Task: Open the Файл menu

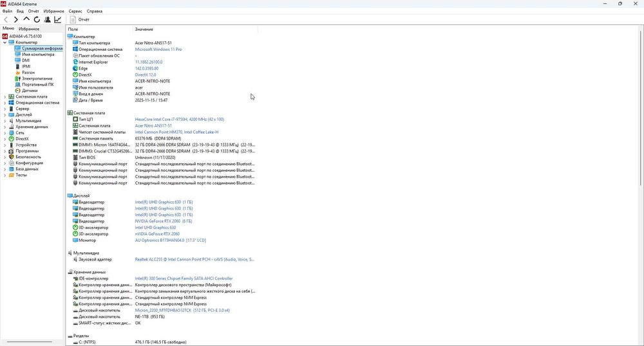Action: coord(7,11)
